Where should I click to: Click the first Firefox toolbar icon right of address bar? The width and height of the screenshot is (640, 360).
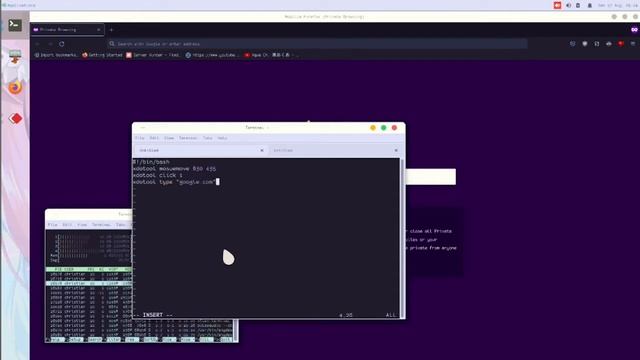click(572, 44)
